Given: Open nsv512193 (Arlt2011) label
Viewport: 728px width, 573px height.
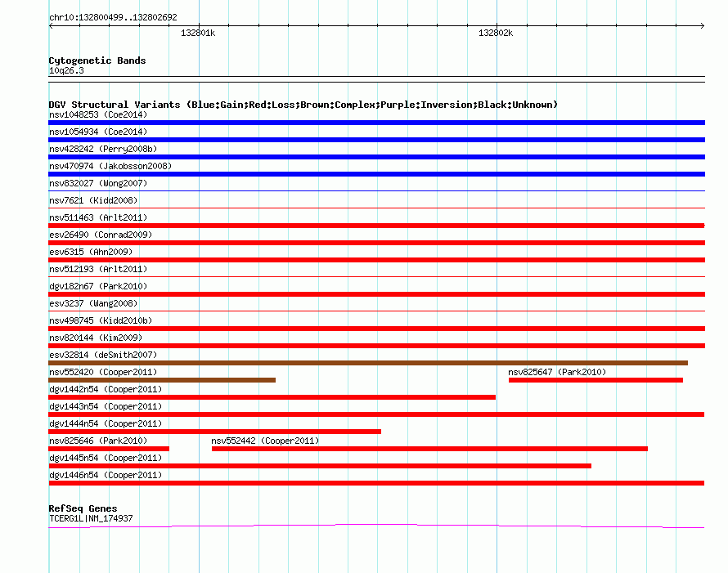Looking at the screenshot, I should coord(98,269).
